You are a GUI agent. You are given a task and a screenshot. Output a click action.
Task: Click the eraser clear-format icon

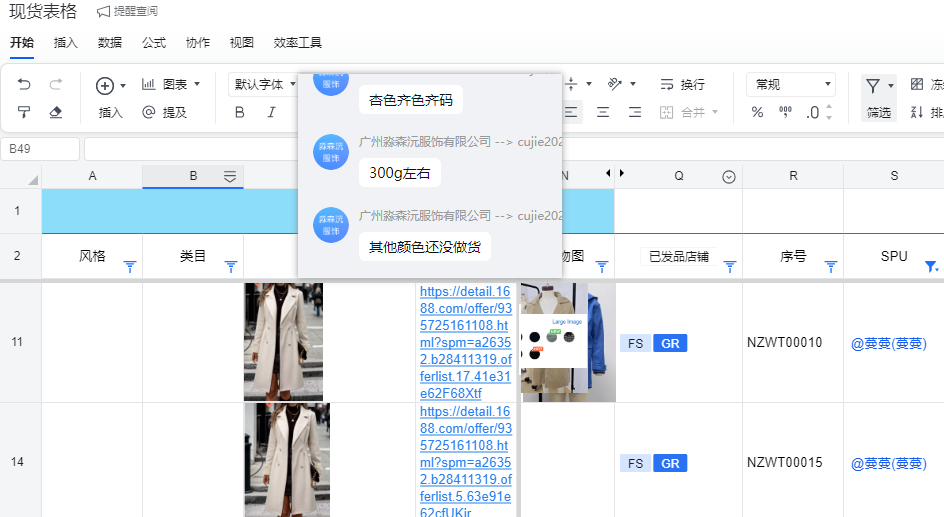(56, 112)
